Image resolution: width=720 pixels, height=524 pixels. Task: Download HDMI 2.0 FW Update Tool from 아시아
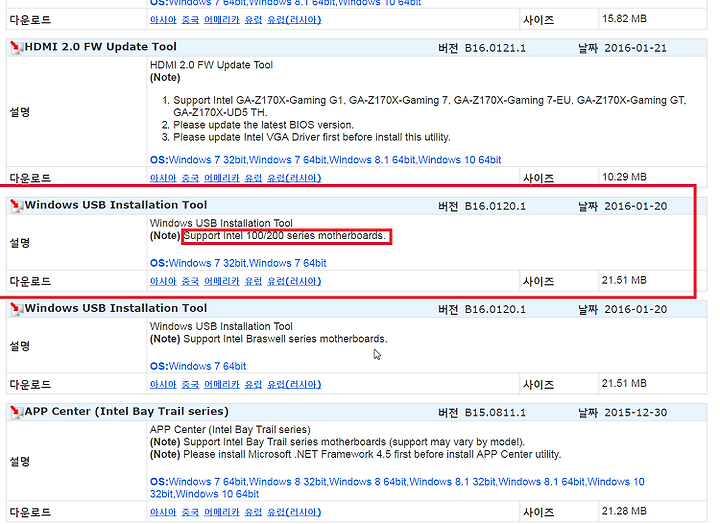pyautogui.click(x=163, y=178)
